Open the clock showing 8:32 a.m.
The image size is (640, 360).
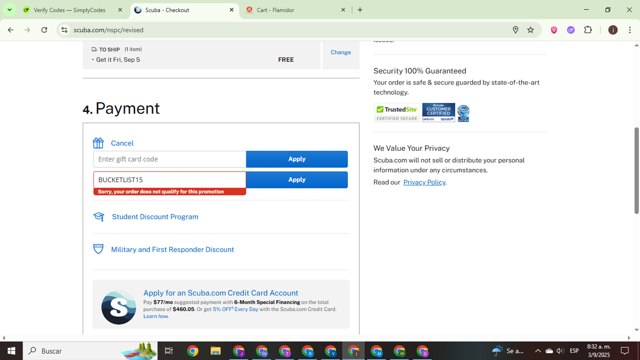click(598, 351)
